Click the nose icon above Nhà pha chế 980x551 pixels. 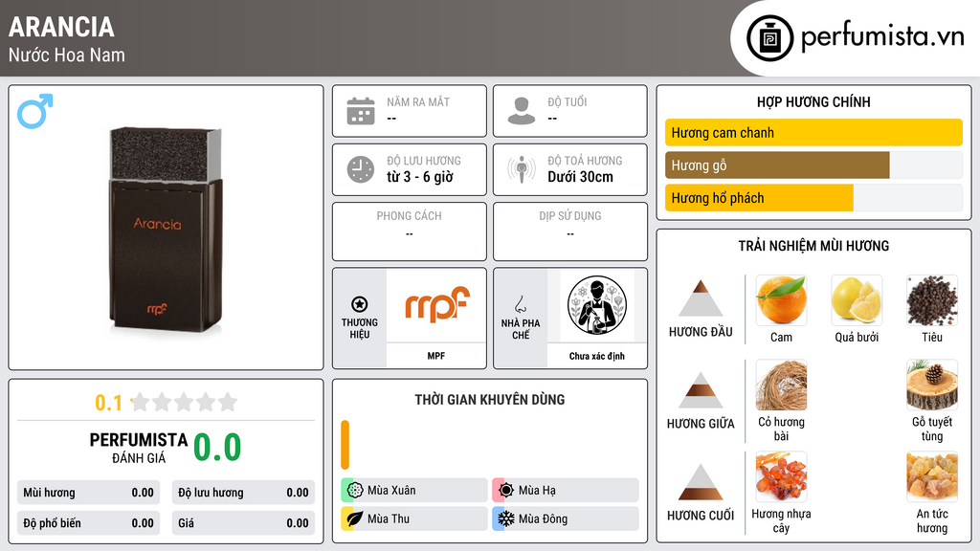tap(520, 304)
